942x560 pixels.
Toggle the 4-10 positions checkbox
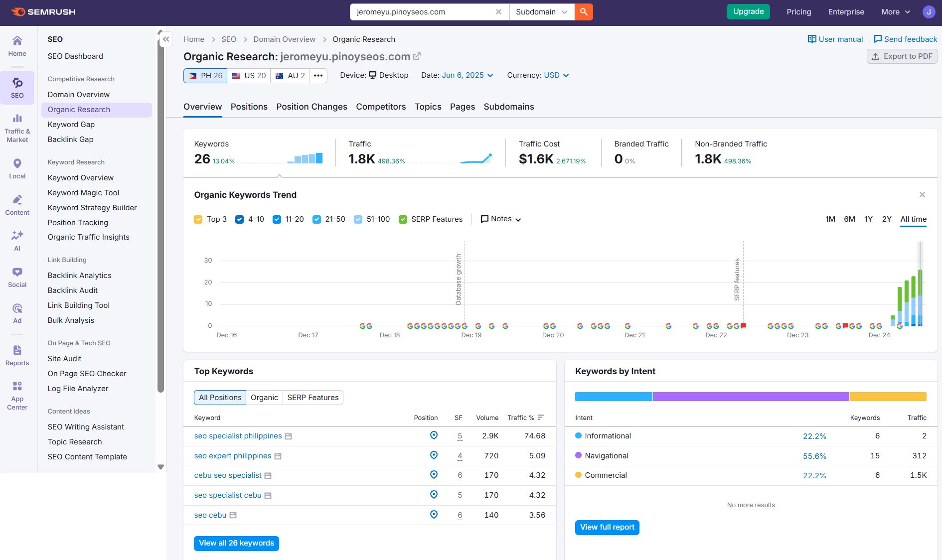tap(239, 219)
